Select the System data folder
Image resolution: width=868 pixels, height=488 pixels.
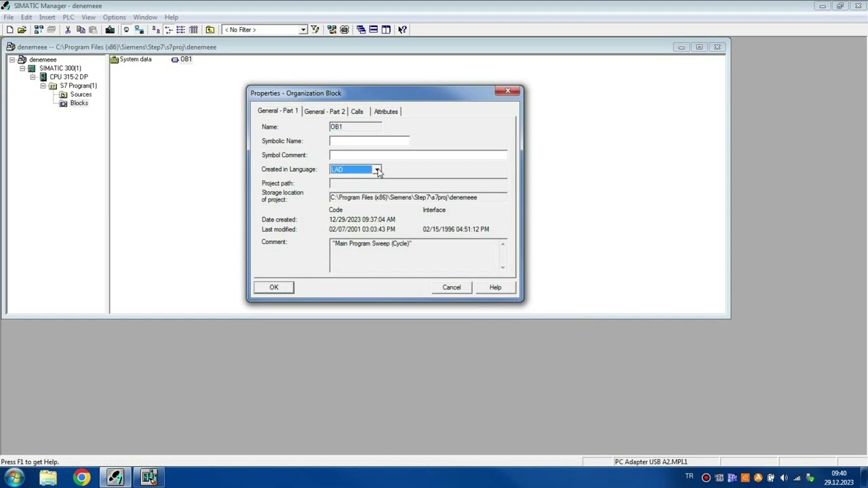pyautogui.click(x=131, y=60)
